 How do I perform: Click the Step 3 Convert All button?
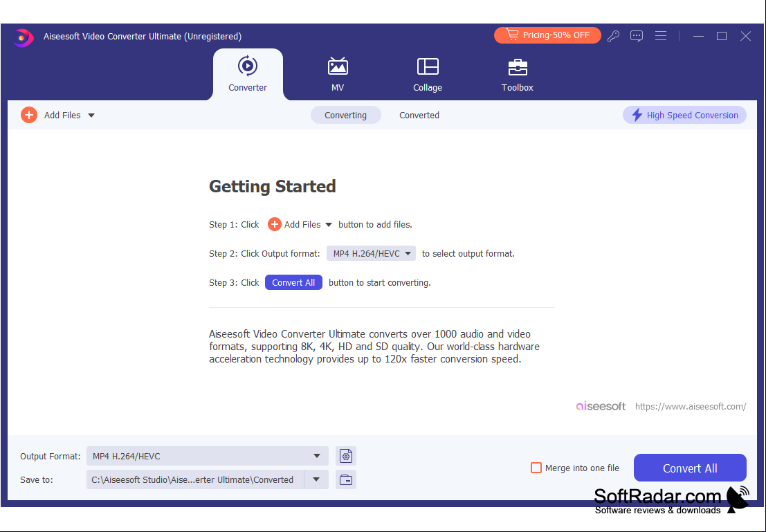click(x=293, y=282)
